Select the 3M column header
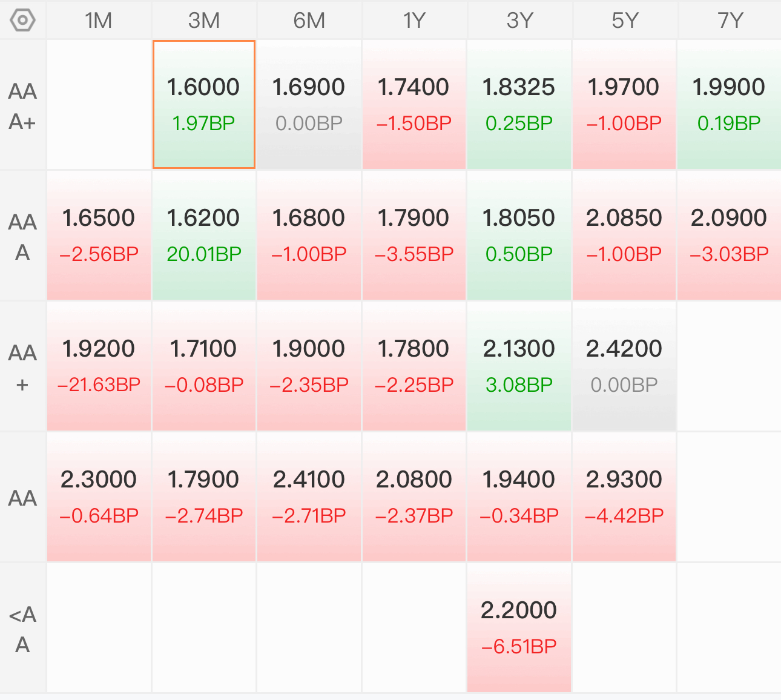 [x=204, y=20]
